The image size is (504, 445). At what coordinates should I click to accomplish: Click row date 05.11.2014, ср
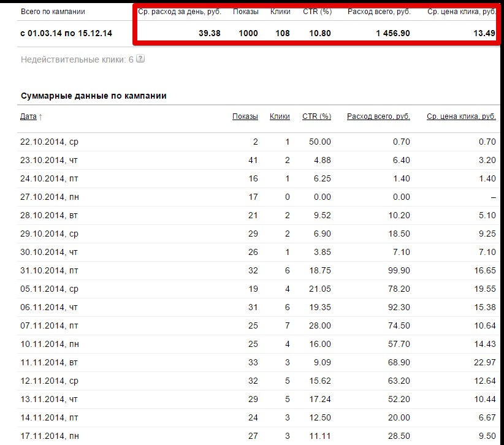pos(49,289)
